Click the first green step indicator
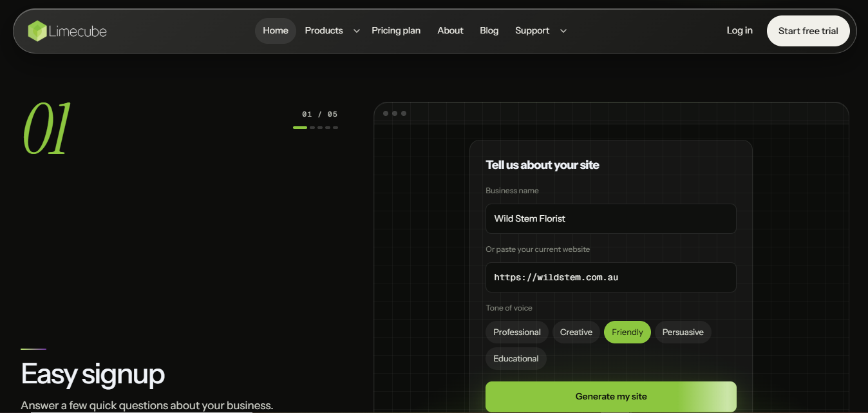 coord(300,128)
